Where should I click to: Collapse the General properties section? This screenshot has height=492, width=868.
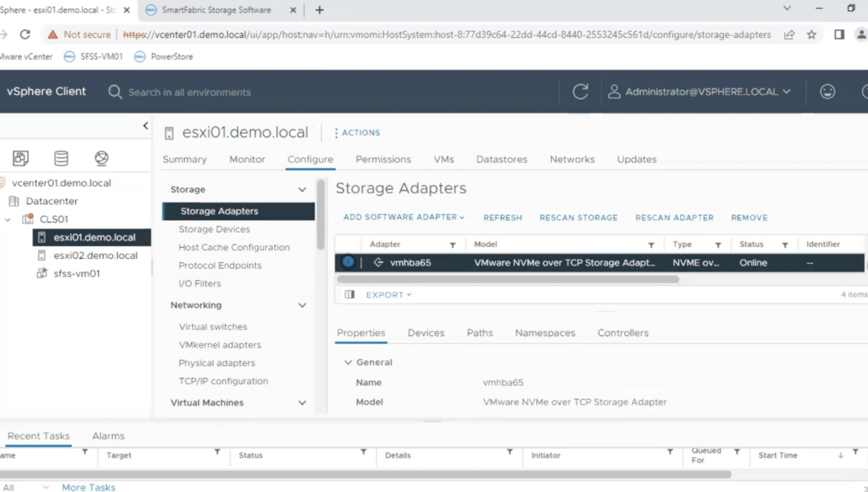(x=348, y=362)
